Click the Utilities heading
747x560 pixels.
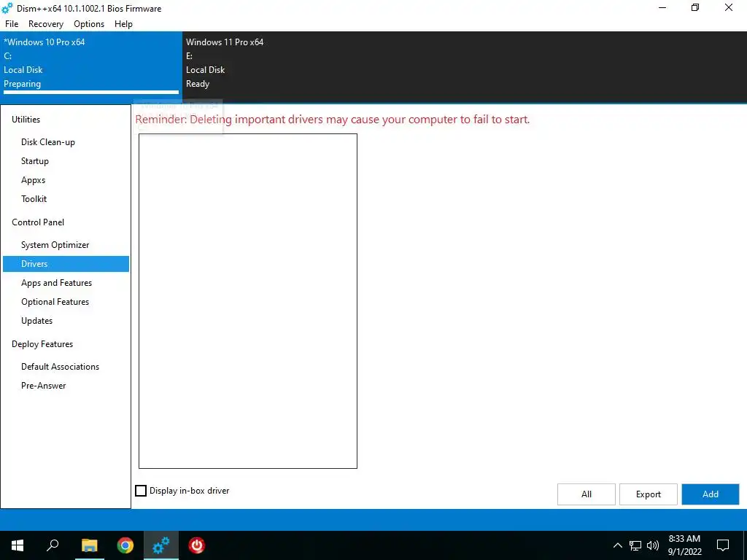pos(26,120)
